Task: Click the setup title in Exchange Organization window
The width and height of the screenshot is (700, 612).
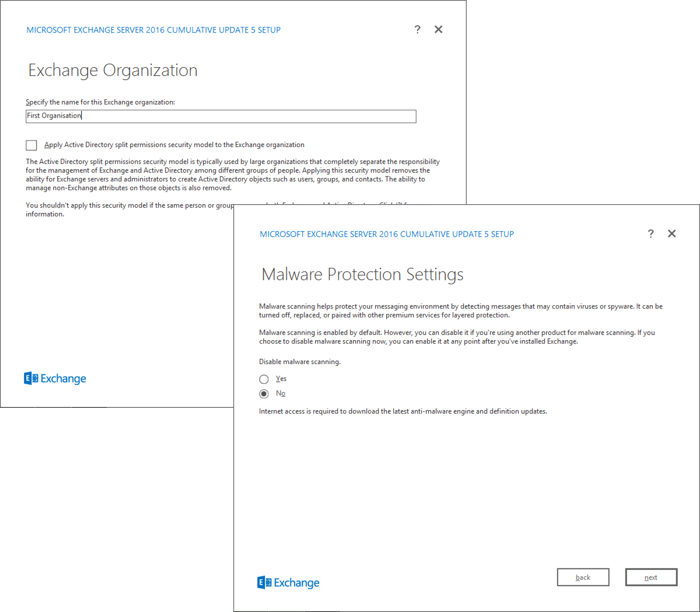Action: (x=153, y=30)
